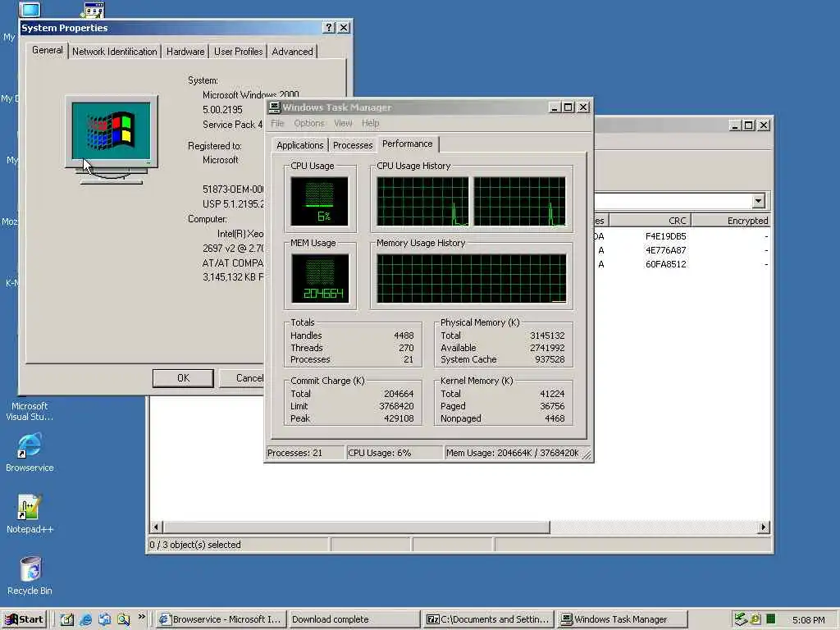Open the General tab in System Properties
The height and width of the screenshot is (630, 840).
[x=47, y=50]
